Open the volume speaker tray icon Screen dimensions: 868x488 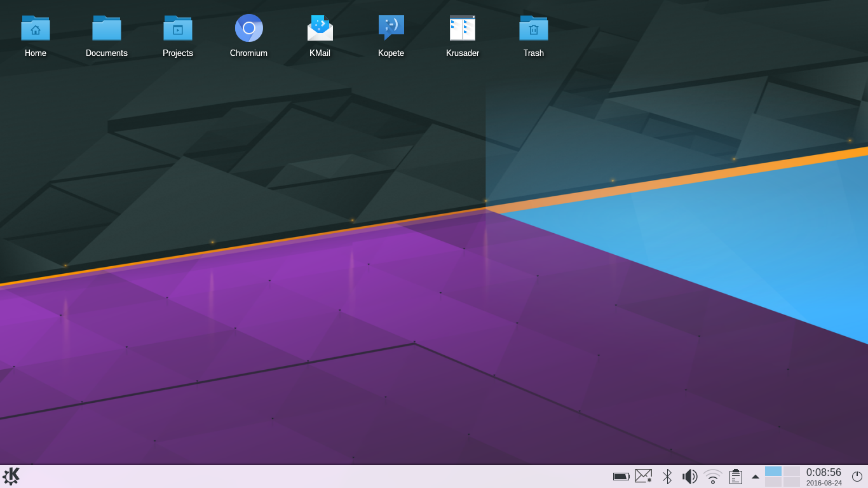coord(689,477)
